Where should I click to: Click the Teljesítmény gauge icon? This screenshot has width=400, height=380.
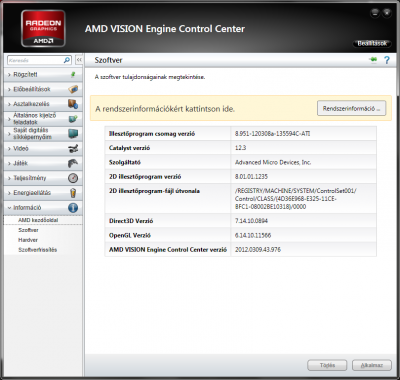point(73,178)
